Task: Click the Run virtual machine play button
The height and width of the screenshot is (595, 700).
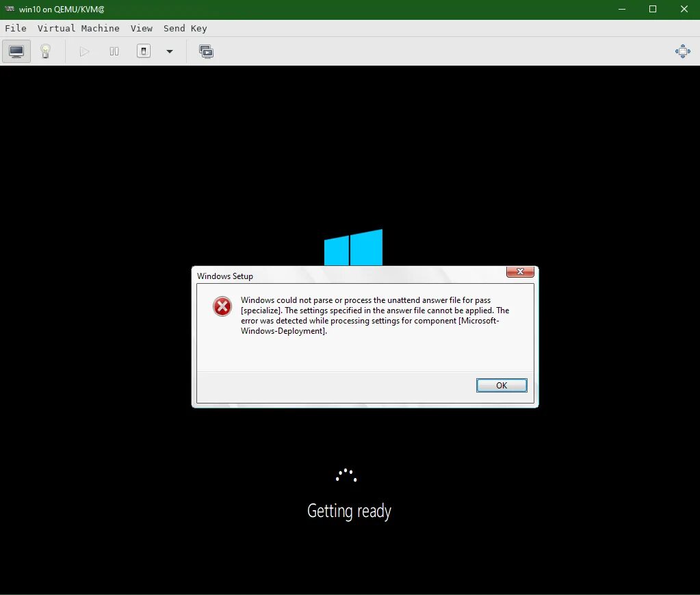Action: click(x=84, y=51)
